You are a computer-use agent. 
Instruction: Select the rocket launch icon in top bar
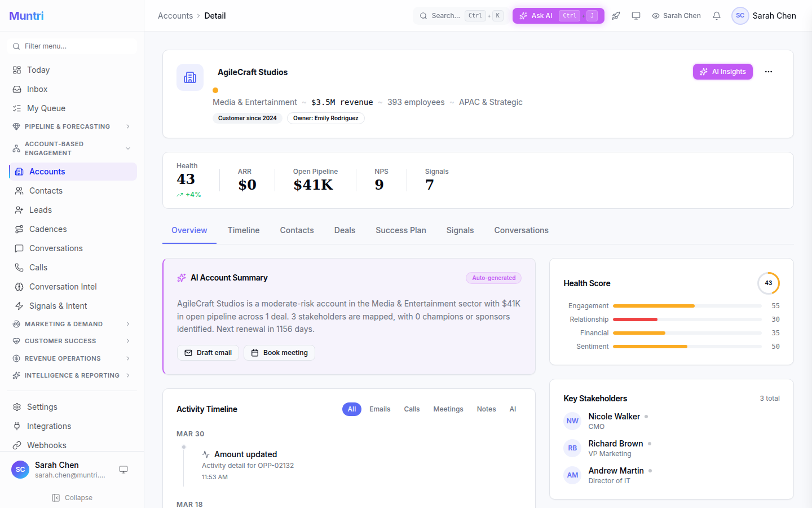[x=616, y=15]
